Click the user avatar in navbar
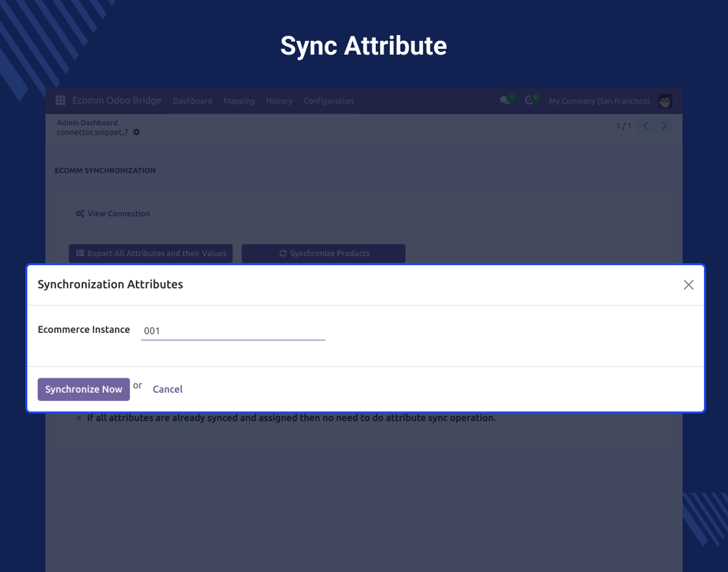Viewport: 728px width, 572px height. point(665,101)
